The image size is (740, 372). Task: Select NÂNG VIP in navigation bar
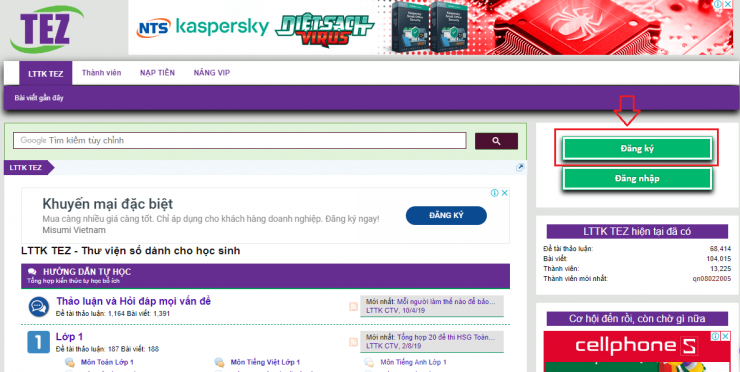click(211, 73)
